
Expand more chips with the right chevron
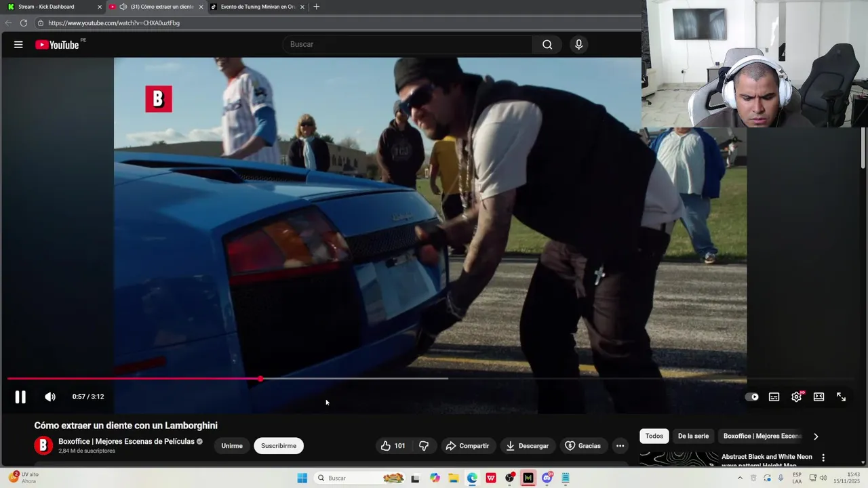click(x=816, y=436)
